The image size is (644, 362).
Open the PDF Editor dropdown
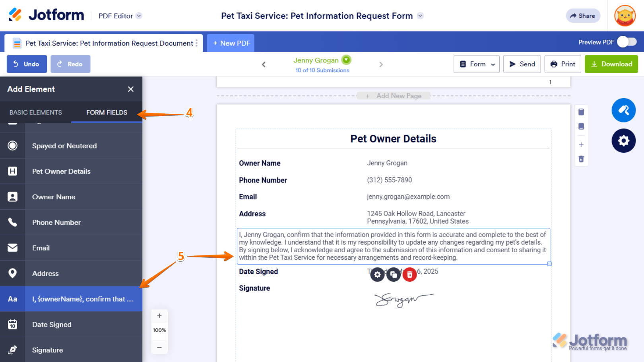(120, 16)
